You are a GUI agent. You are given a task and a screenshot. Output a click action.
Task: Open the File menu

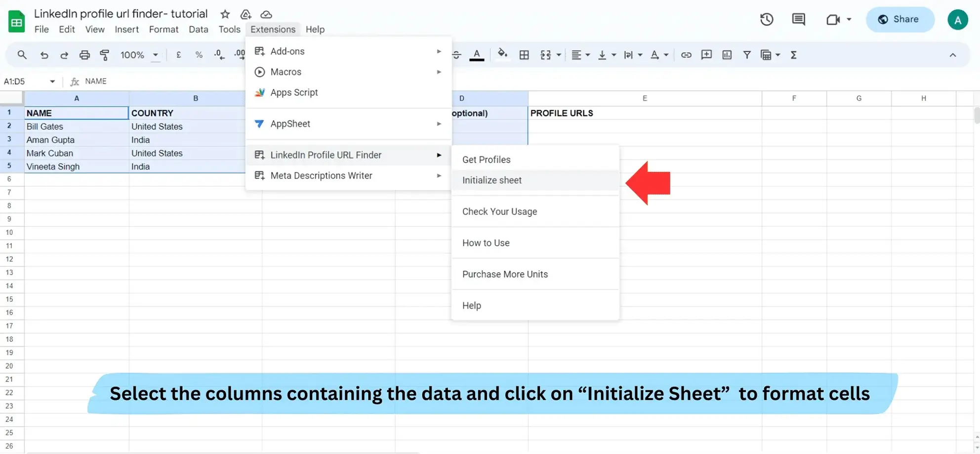[41, 29]
